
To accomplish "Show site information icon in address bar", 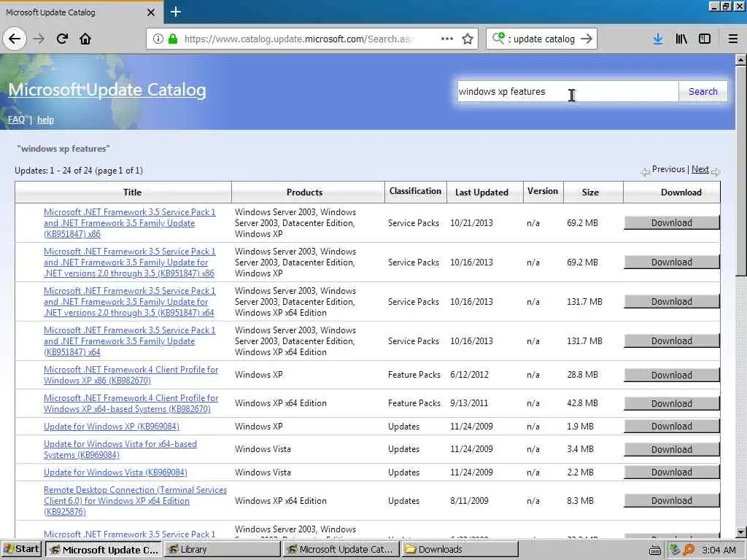I will 158,39.
